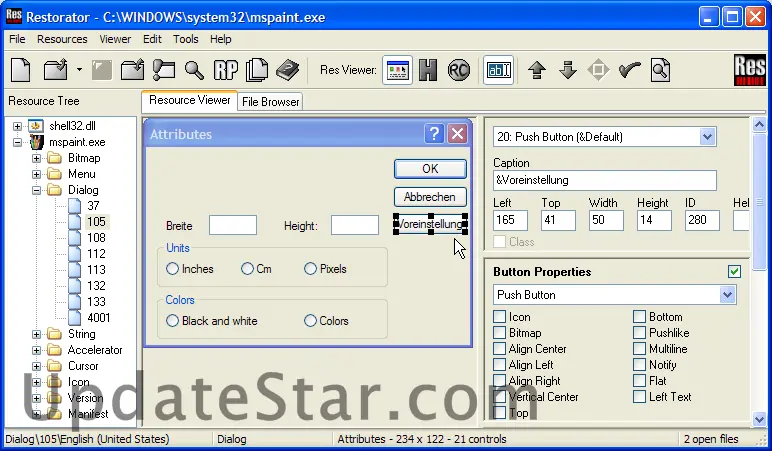Collapse the mspaint.exe tree node

pyautogui.click(x=17, y=142)
